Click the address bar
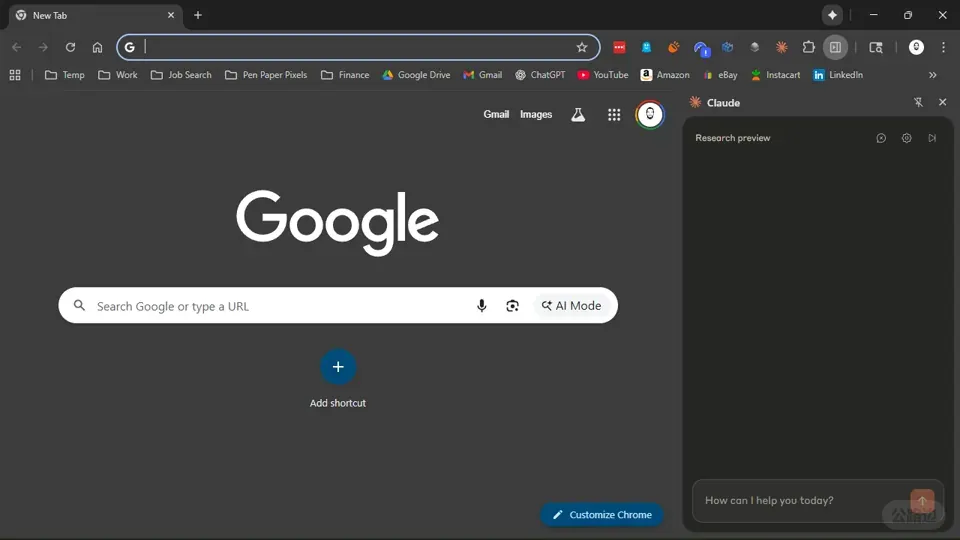The height and width of the screenshot is (540, 960). 358,47
